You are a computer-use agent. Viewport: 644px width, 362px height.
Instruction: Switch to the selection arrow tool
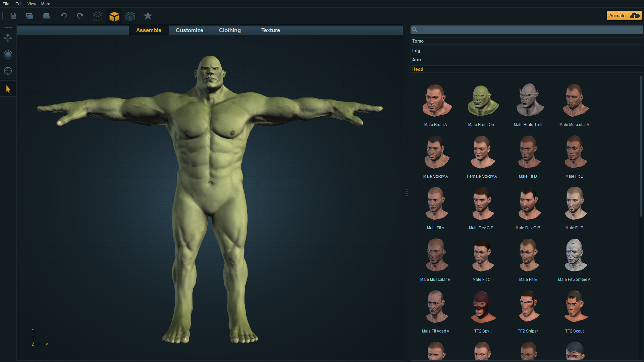[8, 88]
